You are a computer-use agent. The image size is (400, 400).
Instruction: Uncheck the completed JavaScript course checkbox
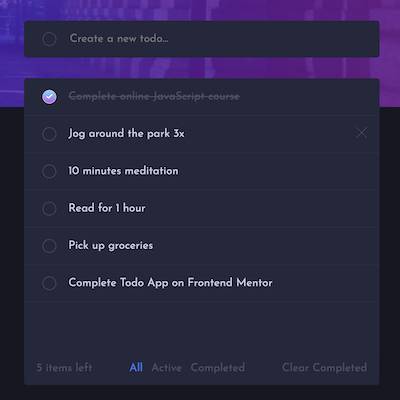[x=49, y=97]
